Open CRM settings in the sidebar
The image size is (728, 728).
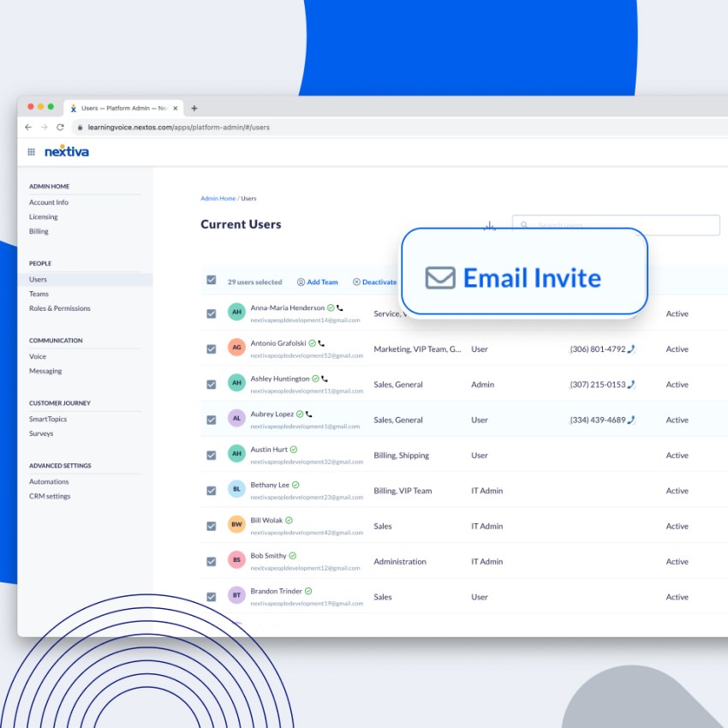pos(50,496)
